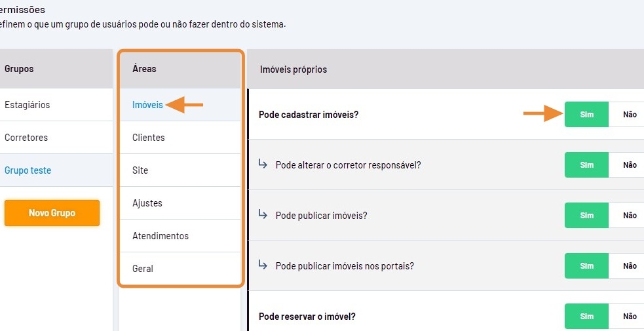Select the Corretores group

point(26,138)
